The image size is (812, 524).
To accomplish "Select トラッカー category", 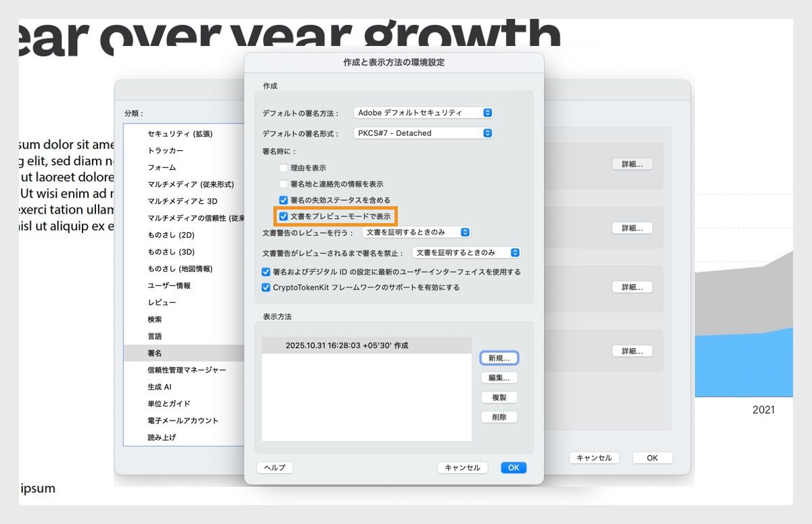I will 184,150.
